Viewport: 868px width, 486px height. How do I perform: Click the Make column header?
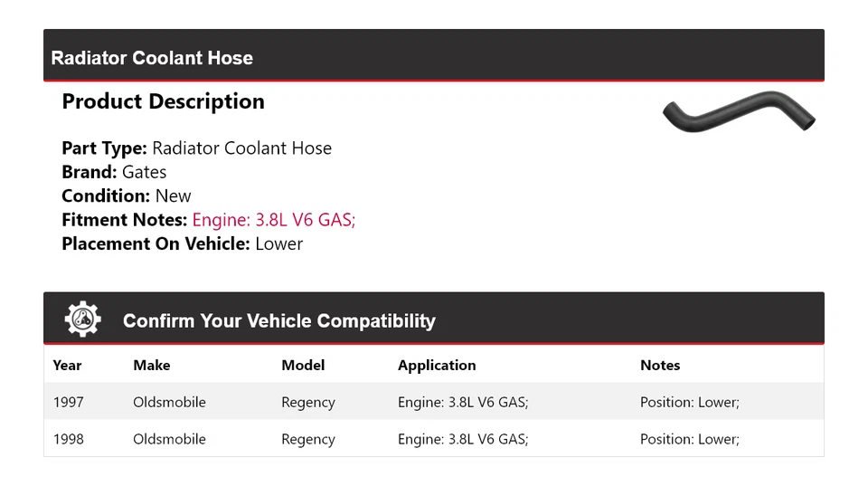151,366
